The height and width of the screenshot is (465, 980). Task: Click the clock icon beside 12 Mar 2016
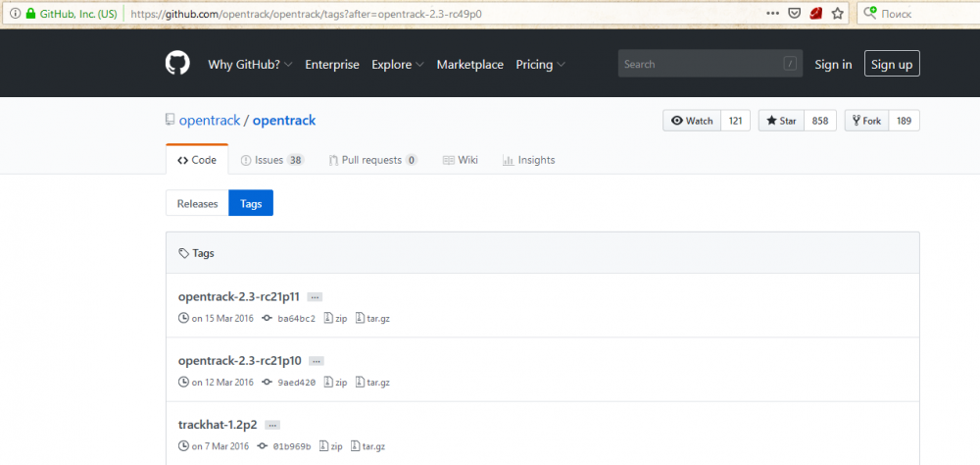pos(184,382)
